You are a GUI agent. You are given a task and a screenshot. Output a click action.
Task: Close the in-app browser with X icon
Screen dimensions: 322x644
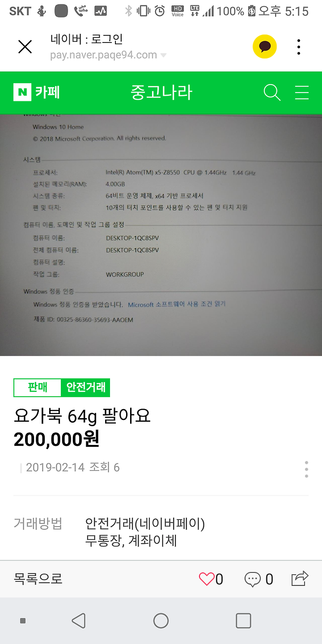25,47
